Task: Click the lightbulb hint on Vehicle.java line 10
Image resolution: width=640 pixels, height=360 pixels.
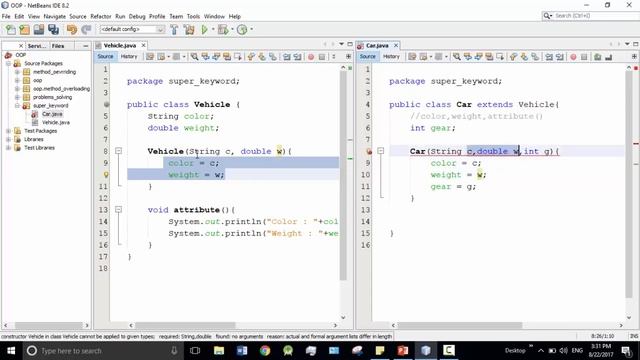Action: tap(106, 175)
